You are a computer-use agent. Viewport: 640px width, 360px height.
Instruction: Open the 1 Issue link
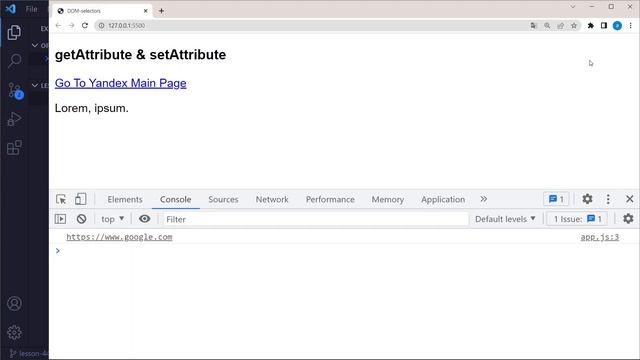(x=578, y=219)
